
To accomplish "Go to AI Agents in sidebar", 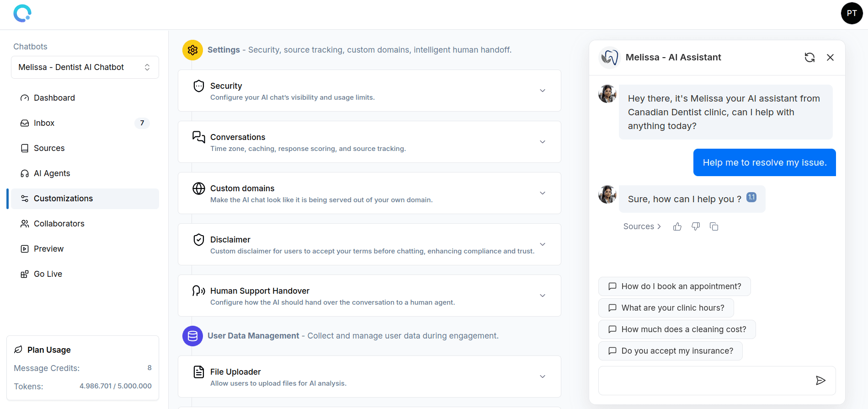I will coord(52,173).
